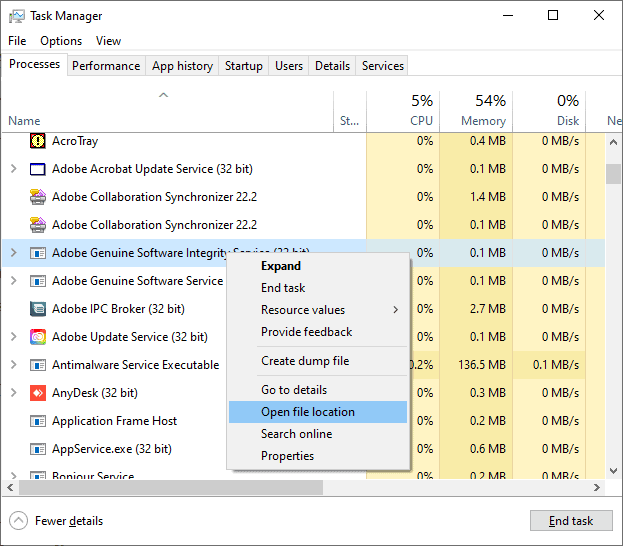
Task: Open the View menu
Action: coord(108,41)
